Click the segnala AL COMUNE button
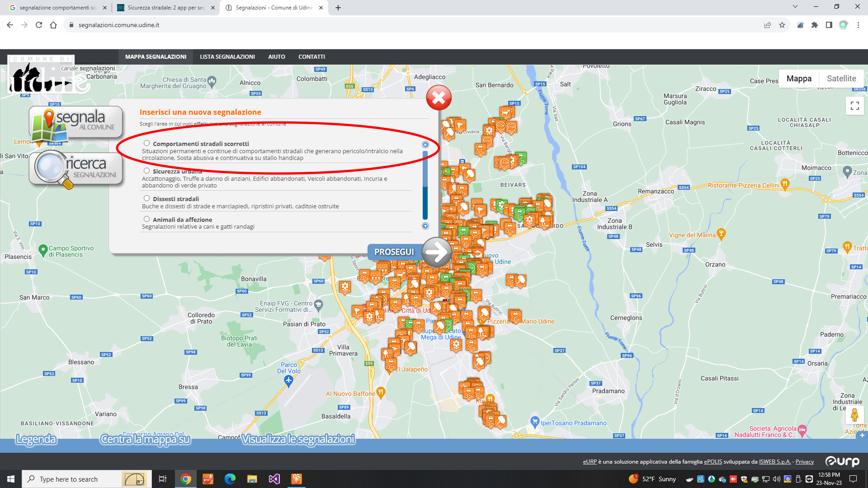This screenshot has width=868, height=488. [75, 123]
